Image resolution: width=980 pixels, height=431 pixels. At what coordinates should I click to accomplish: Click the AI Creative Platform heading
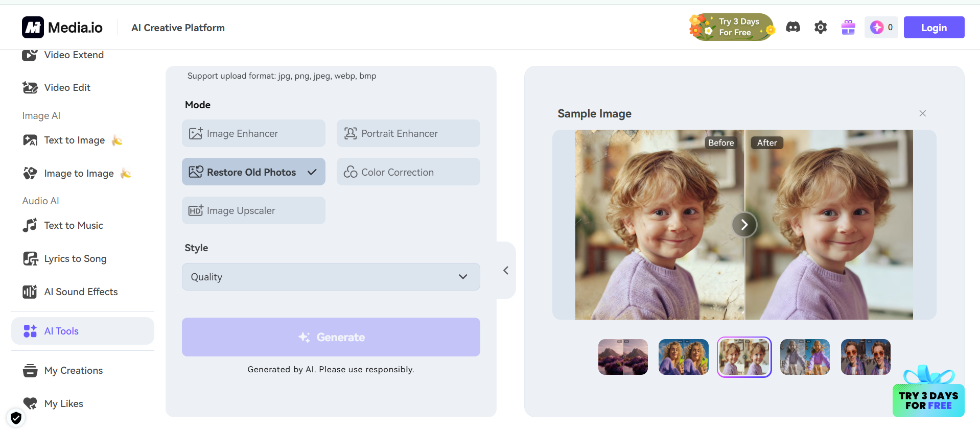click(178, 28)
